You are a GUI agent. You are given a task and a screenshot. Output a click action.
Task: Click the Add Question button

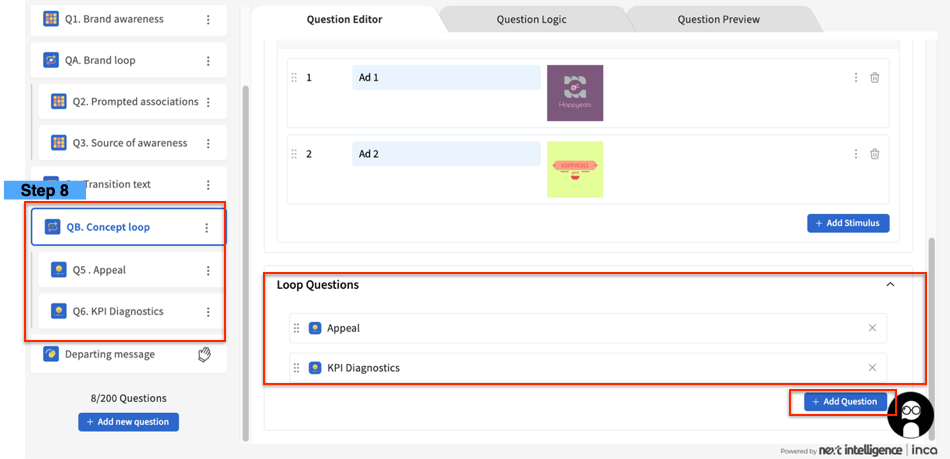pyautogui.click(x=845, y=402)
